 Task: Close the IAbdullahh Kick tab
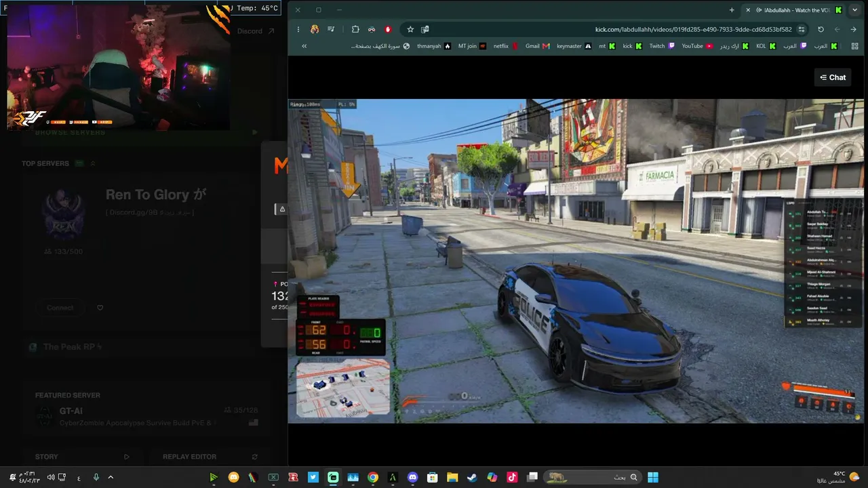pos(748,10)
